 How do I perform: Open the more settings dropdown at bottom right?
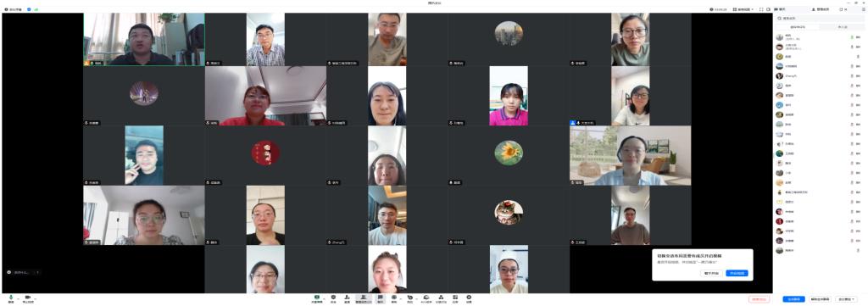pyautogui.click(x=846, y=299)
